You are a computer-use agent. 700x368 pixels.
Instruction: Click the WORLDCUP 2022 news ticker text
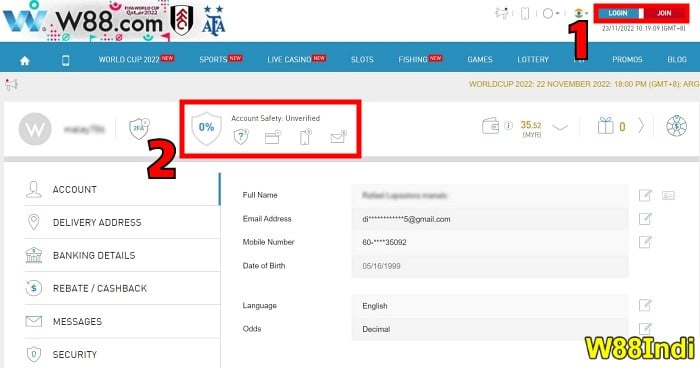[584, 84]
